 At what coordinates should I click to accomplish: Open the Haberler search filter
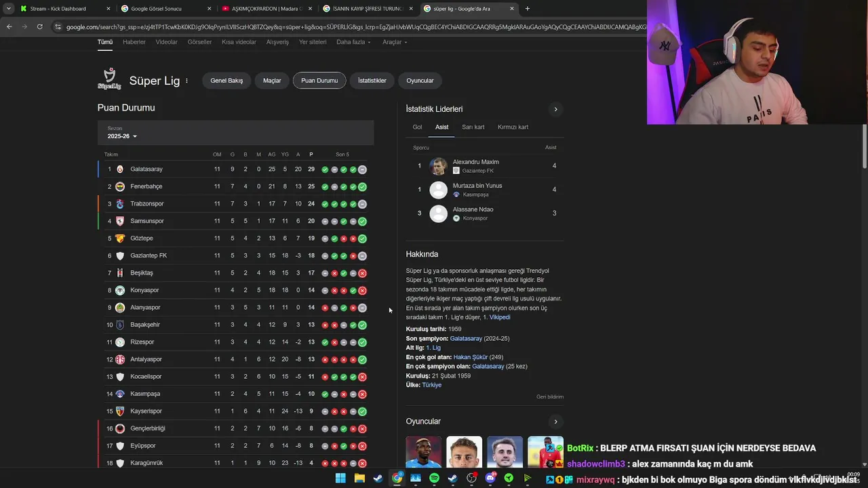(134, 42)
